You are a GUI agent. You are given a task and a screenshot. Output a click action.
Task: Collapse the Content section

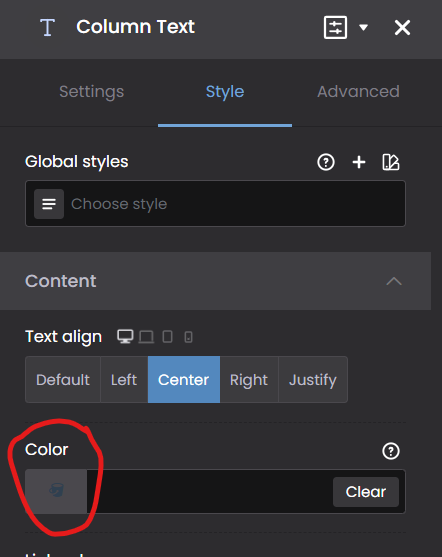point(394,281)
